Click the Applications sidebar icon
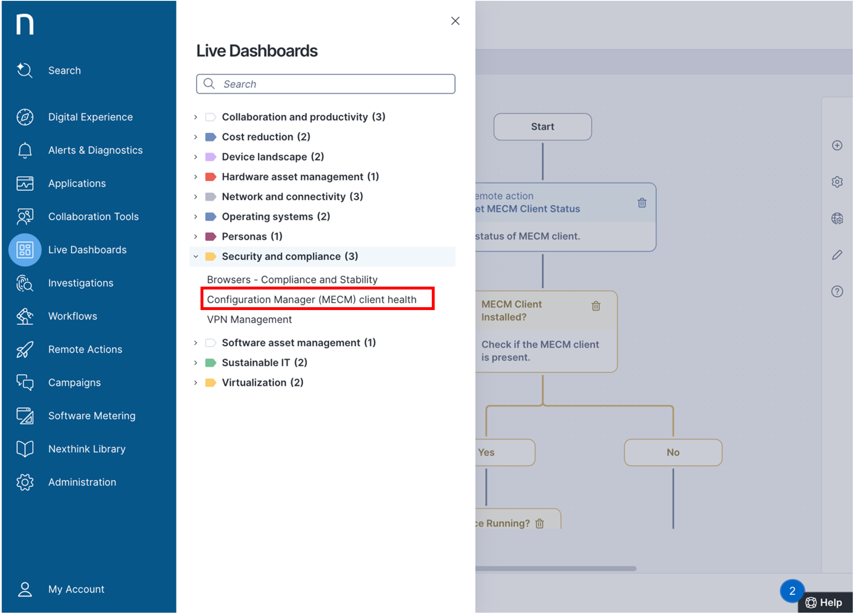Viewport: 856px width, 616px height. pyautogui.click(x=25, y=183)
